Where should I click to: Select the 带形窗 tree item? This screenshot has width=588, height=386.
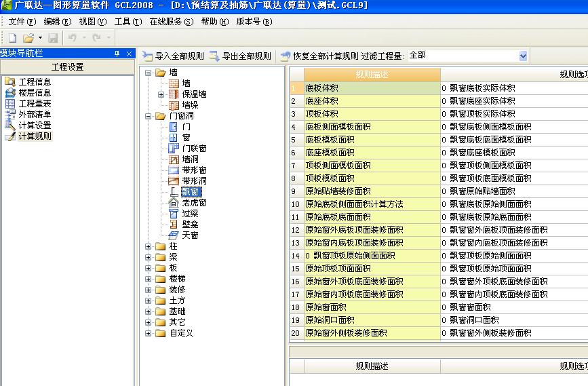click(x=194, y=170)
